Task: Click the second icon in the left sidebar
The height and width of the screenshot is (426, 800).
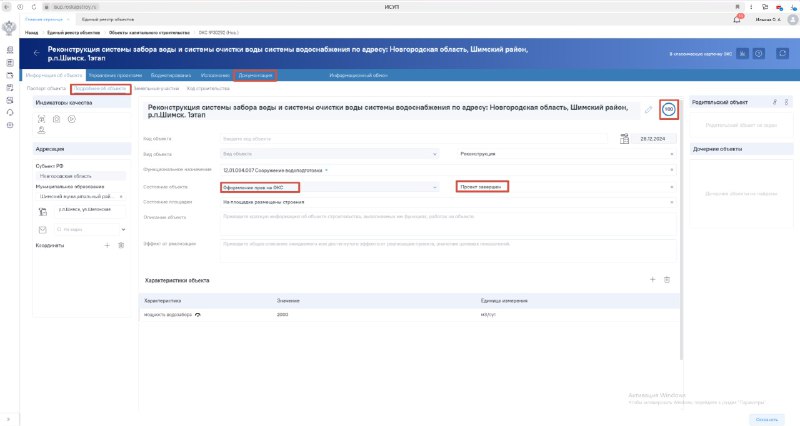Action: coord(10,63)
